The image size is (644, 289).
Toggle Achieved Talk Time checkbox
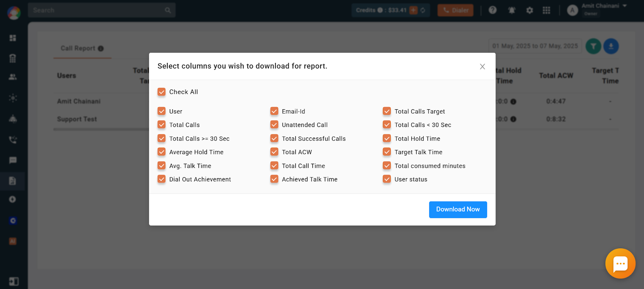coord(274,179)
